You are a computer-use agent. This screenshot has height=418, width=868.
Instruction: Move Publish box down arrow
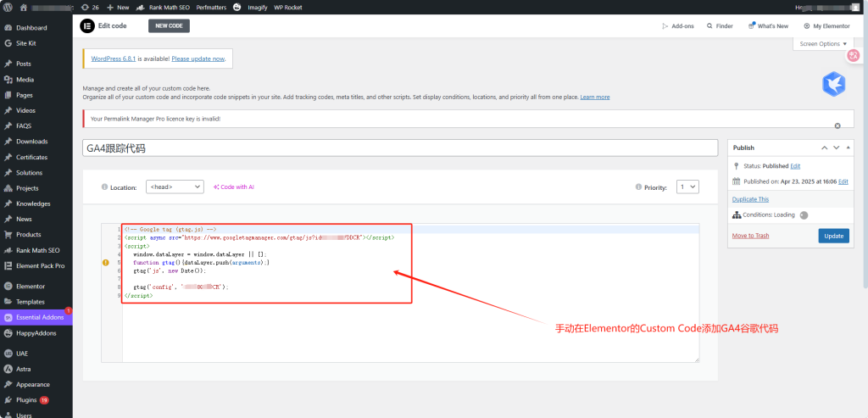click(x=837, y=148)
